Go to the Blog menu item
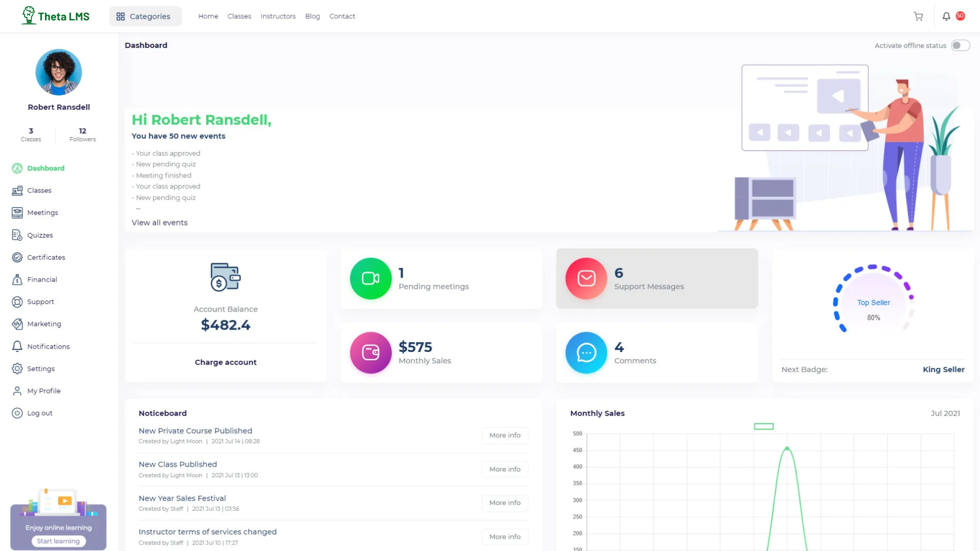The image size is (980, 551). click(x=312, y=16)
